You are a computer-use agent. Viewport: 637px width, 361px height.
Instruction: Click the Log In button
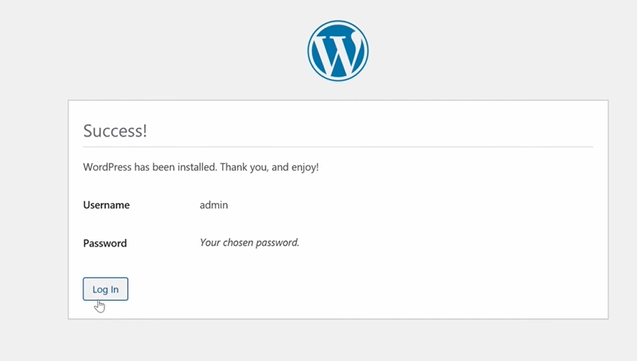106,289
